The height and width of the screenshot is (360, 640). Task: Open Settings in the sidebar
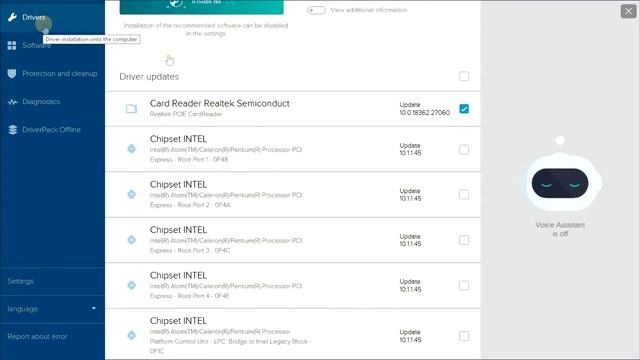[x=52, y=281]
